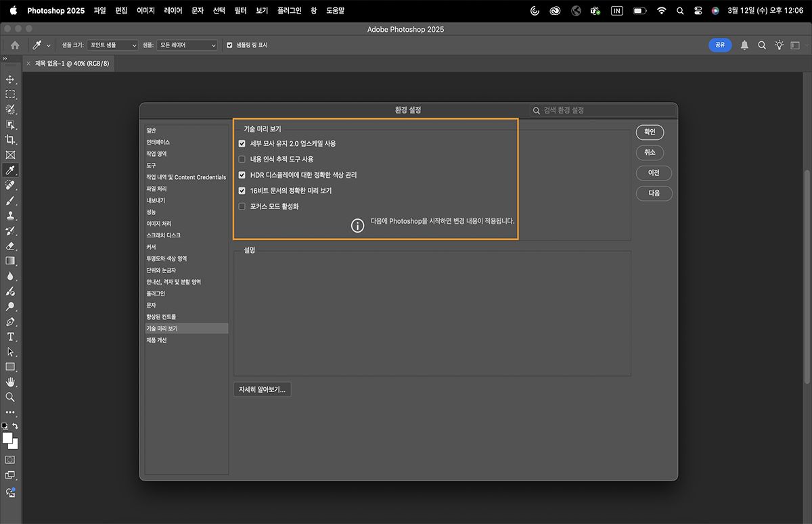Select the Path Selection tool
Image resolution: width=812 pixels, height=524 pixels.
point(10,352)
